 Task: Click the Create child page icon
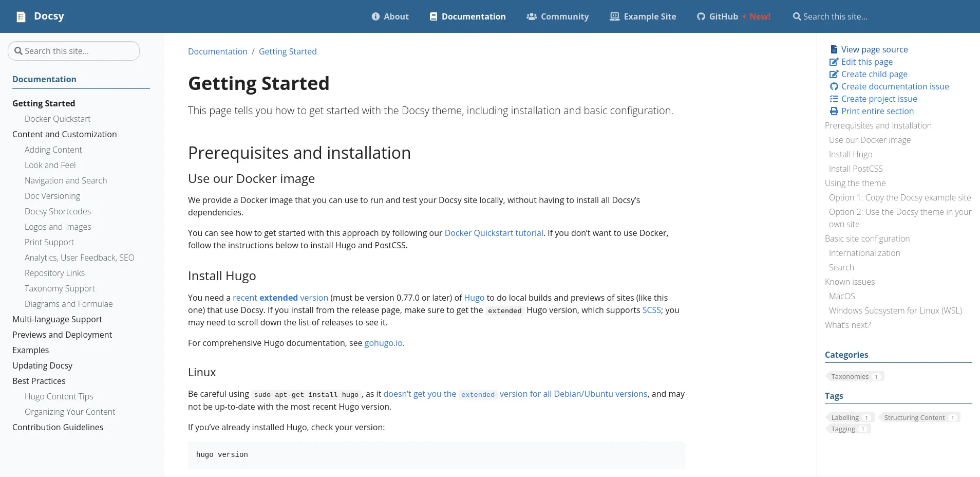pyautogui.click(x=833, y=74)
